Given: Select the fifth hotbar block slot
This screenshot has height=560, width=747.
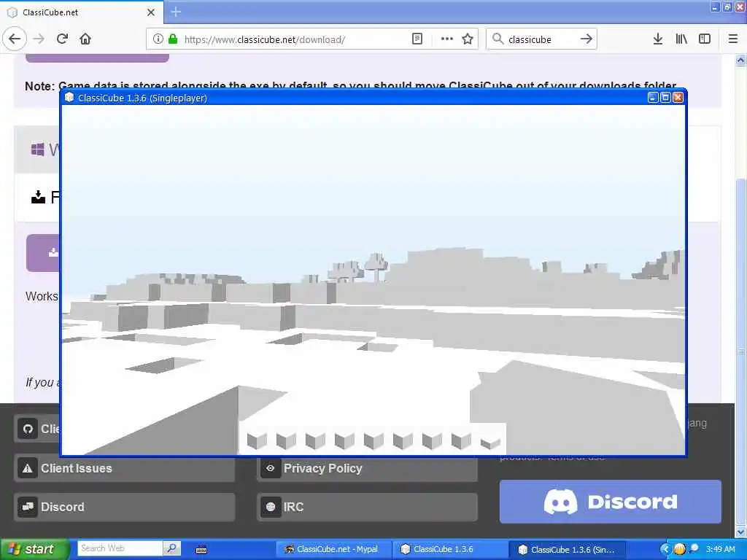Looking at the screenshot, I should point(373,441).
